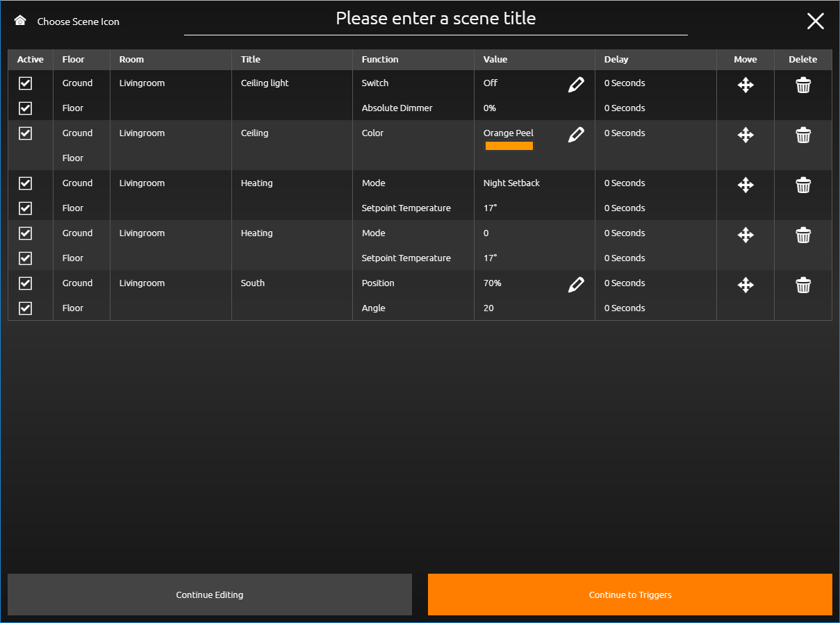Click Continue Editing button
Screen dimensions: 840x623
210,595
